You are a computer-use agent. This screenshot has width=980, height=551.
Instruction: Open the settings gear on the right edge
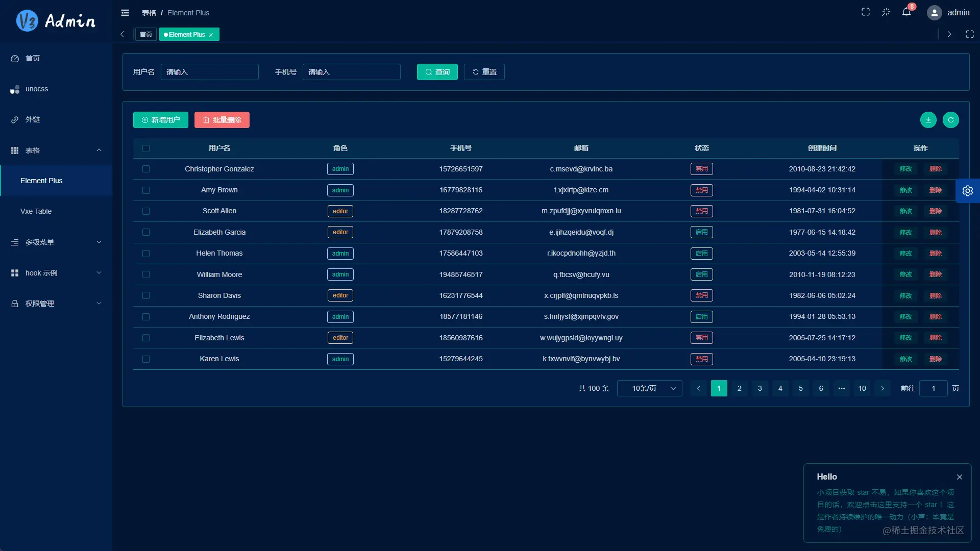coord(968,191)
